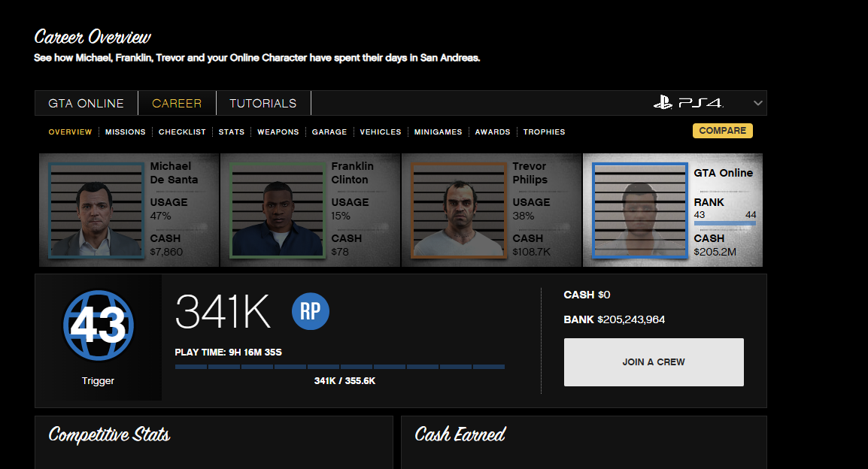
Task: Click the Trevor Philips name text
Action: click(x=530, y=173)
